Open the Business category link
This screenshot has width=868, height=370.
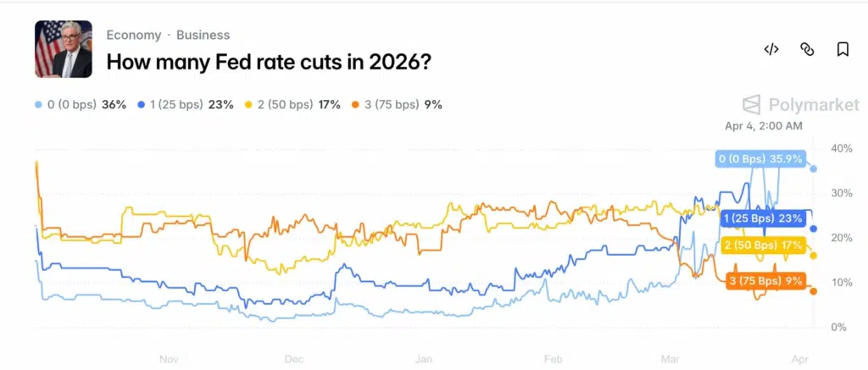[202, 35]
